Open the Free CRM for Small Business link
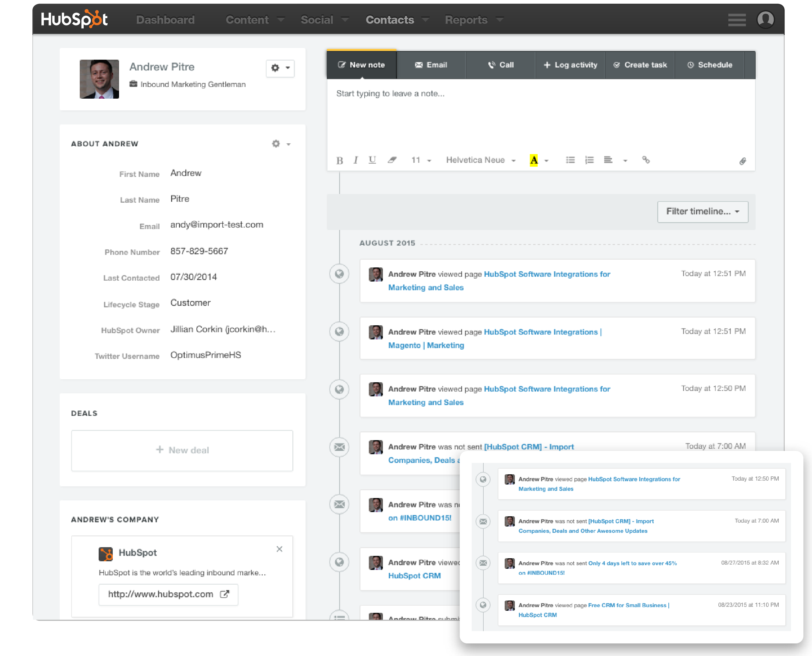Screen dimensions: 812x656 point(627,605)
